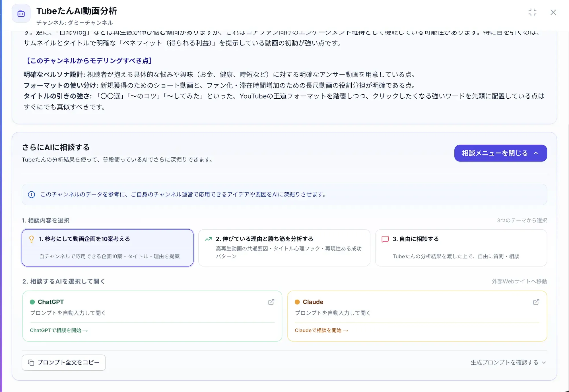Click ChatGPTで相談を開始 link
Screen dimensions: 569x392
tap(59, 330)
